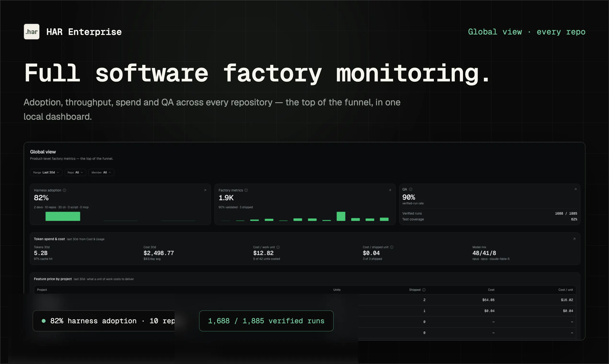Click the 'Global view' dashboard title
The height and width of the screenshot is (364, 609).
point(43,152)
